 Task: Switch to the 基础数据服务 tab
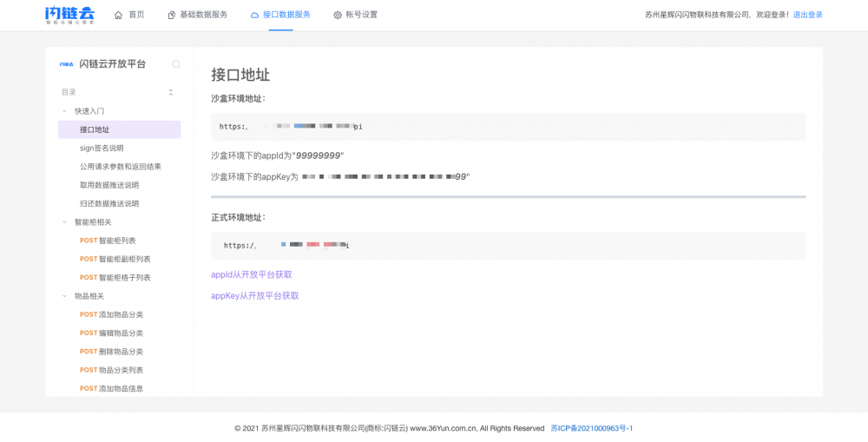point(203,15)
